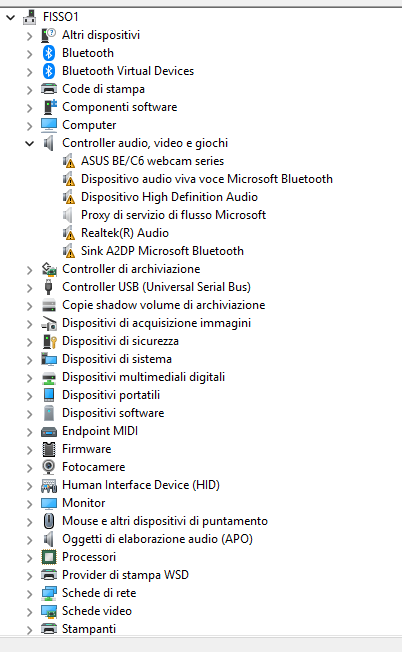
Task: Click warning icon beside Realtek(R) Audio
Action: point(69,233)
